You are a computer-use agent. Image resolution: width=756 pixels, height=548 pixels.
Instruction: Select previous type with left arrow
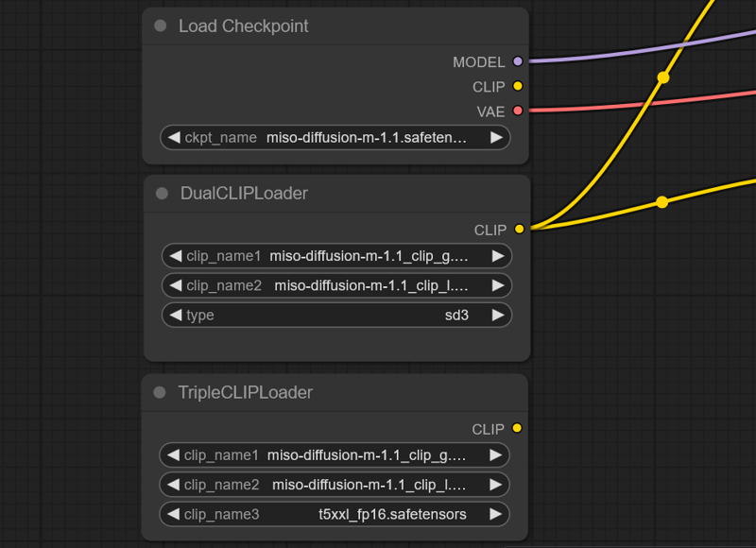pos(176,316)
